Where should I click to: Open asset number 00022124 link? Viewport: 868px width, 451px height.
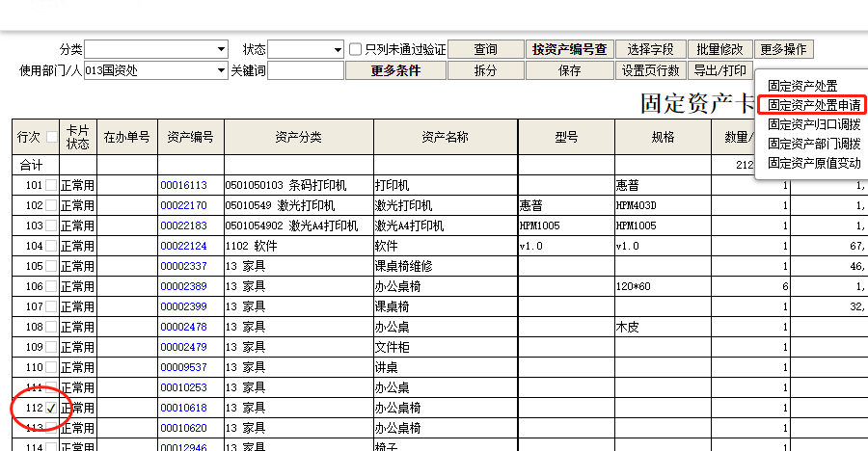(x=183, y=246)
